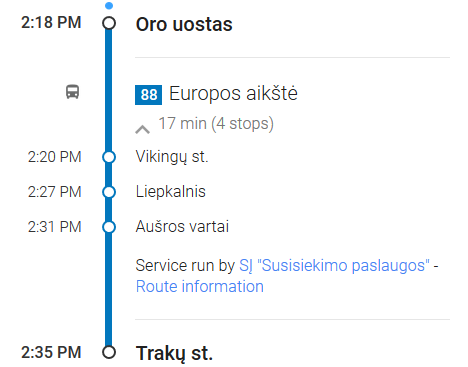Click the Liepkalnis stop circle marker
Image resolution: width=468 pixels, height=367 pixels.
point(109,192)
